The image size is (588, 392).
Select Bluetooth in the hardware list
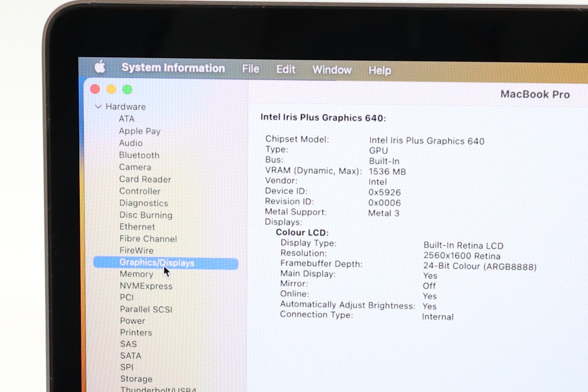(x=139, y=155)
